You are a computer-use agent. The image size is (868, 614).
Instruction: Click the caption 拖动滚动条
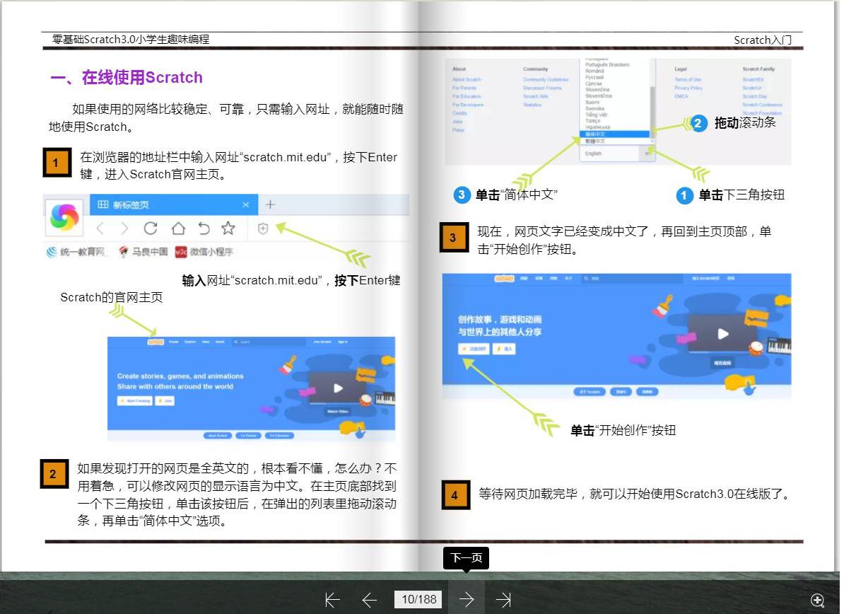tap(745, 123)
